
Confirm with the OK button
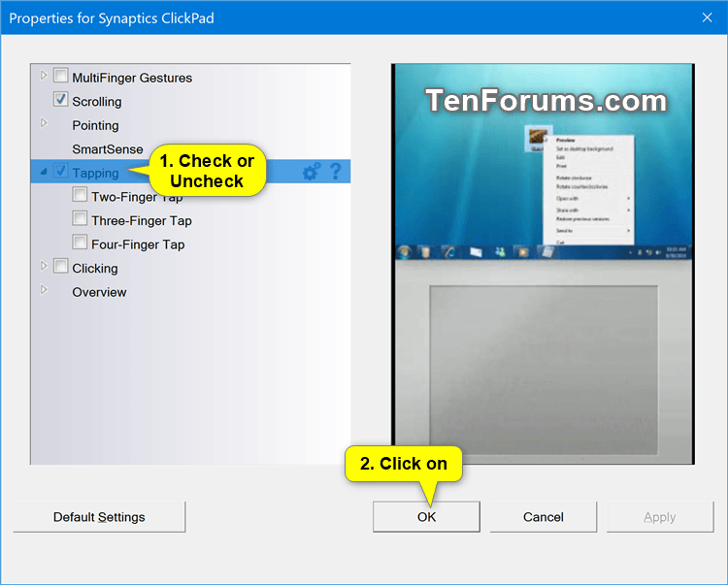pyautogui.click(x=426, y=517)
